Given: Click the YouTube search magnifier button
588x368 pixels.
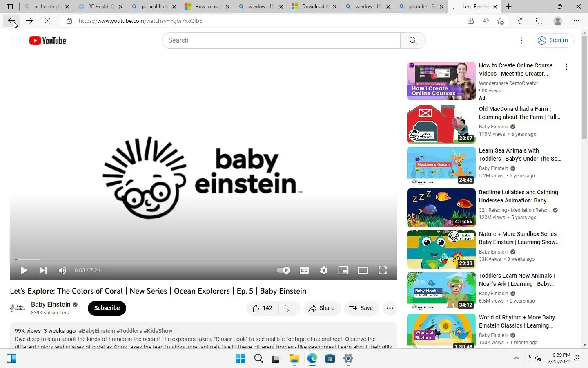Looking at the screenshot, I should 413,40.
